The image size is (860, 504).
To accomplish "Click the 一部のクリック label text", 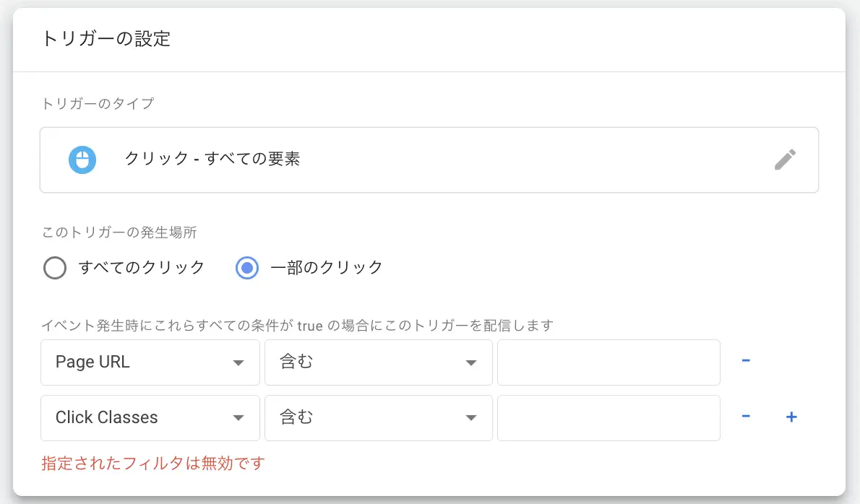I will [x=327, y=267].
